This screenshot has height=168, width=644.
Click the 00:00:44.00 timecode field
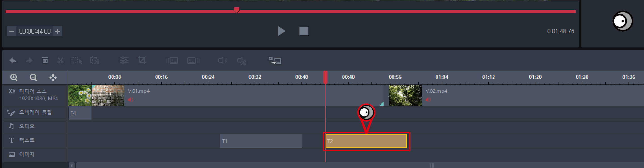(35, 31)
